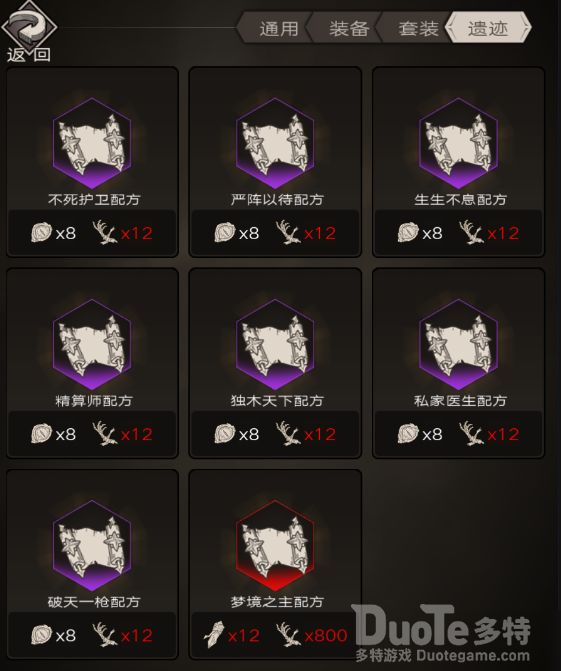Viewport: 561px width, 671px height.
Task: Select the 严阵以待配方 scroll icon
Action: (x=275, y=143)
